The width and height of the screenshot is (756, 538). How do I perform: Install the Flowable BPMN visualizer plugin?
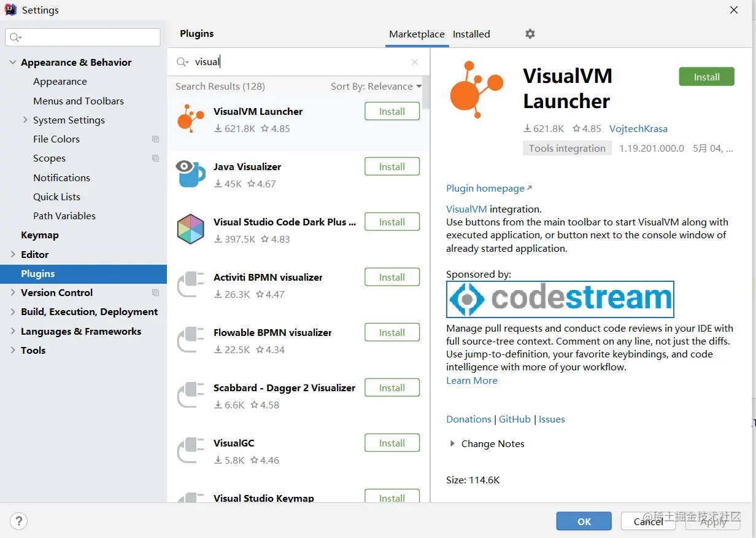click(x=392, y=333)
